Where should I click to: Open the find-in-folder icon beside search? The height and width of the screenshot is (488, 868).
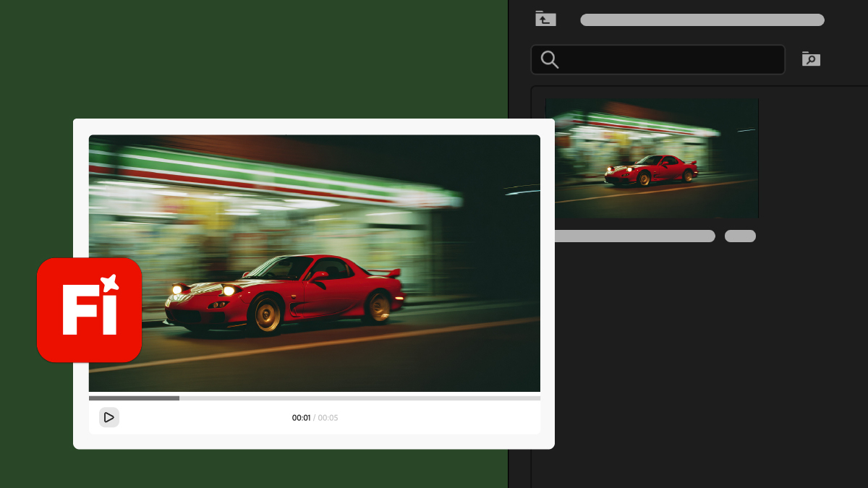coord(811,59)
